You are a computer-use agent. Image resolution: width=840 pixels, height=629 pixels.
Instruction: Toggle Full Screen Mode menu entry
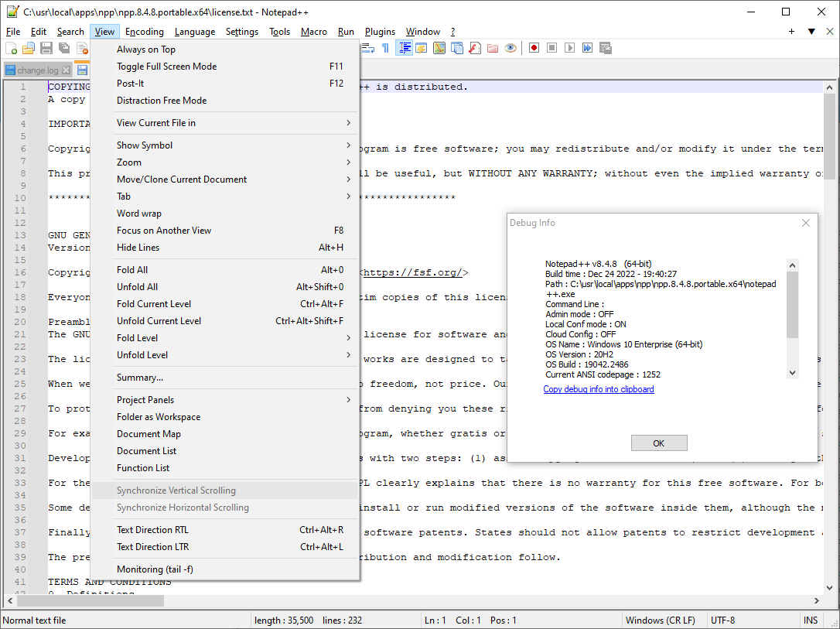click(x=225, y=67)
